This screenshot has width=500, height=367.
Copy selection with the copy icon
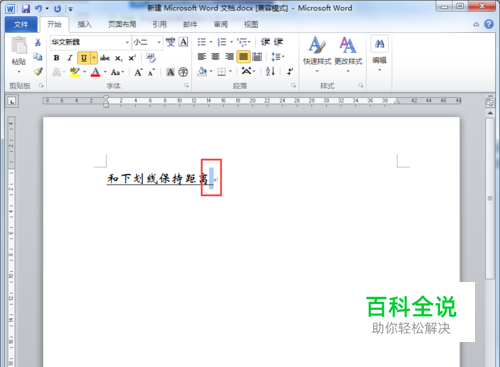click(38, 57)
